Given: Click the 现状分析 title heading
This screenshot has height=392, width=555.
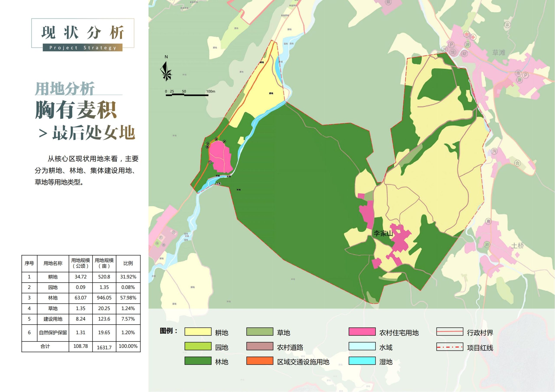Looking at the screenshot, I should (83, 32).
